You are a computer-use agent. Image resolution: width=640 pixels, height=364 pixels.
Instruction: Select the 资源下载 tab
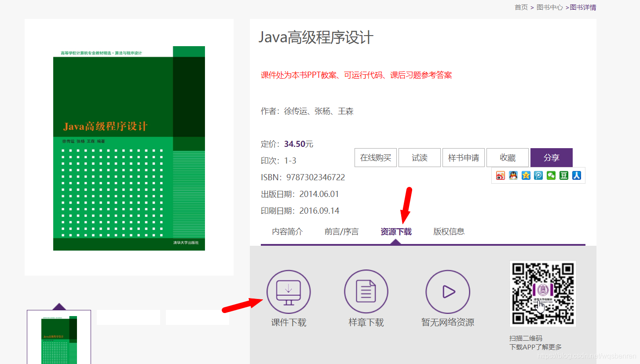tap(396, 231)
